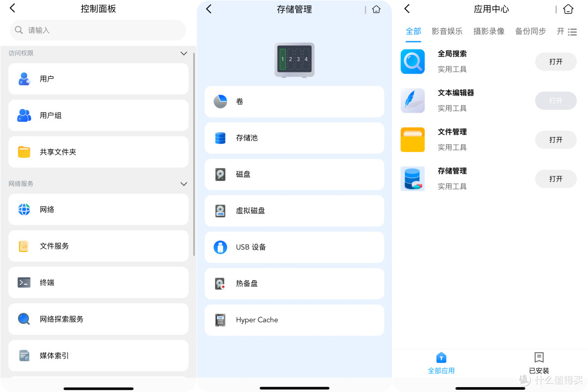Go back from the 应用中心 screen
The width and height of the screenshot is (588, 392).
pos(407,9)
